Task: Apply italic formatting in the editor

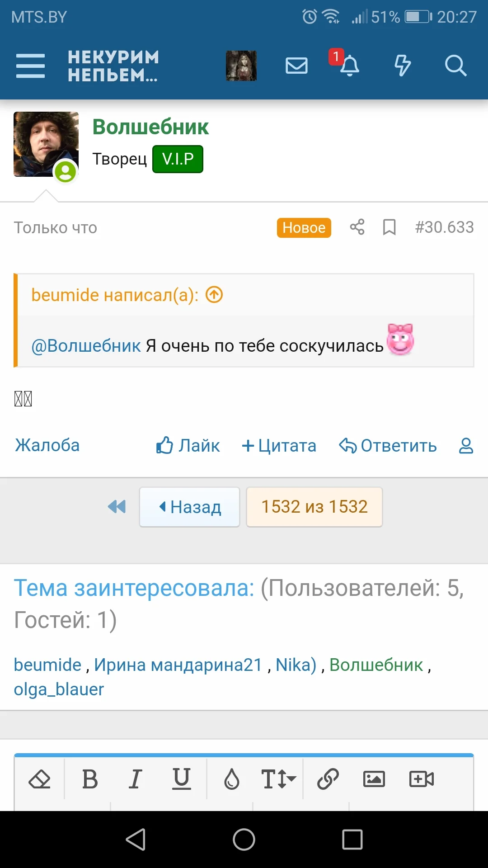Action: tap(134, 779)
